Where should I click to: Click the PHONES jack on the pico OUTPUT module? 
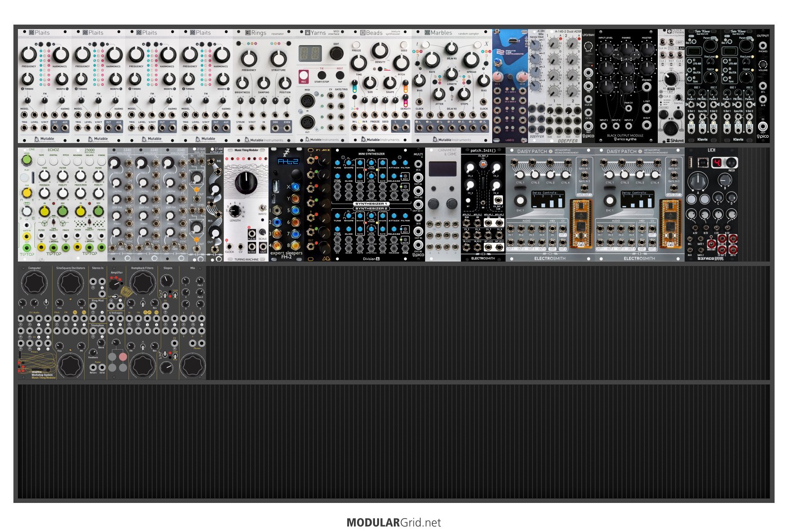coord(763,45)
